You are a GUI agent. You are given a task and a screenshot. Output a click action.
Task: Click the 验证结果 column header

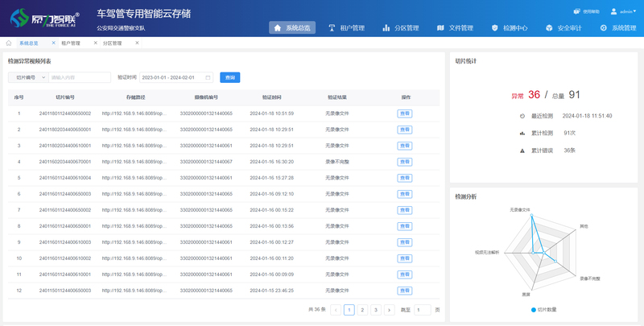336,97
